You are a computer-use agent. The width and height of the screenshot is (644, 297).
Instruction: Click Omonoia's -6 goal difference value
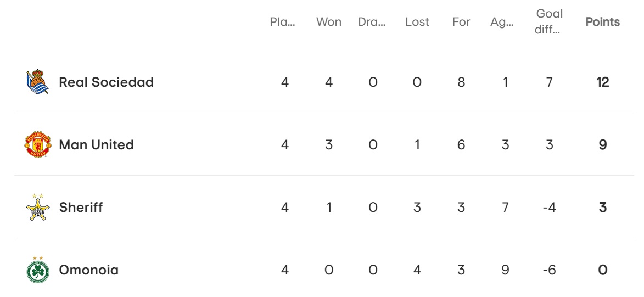(x=549, y=270)
